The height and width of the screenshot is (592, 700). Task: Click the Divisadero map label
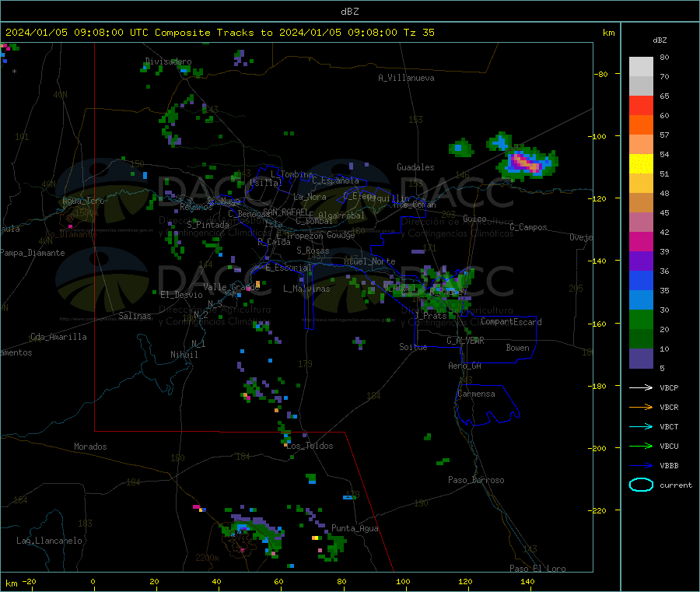coord(168,61)
